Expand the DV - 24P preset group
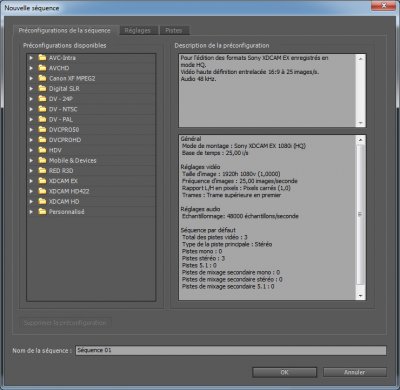The height and width of the screenshot is (390, 400). 31,99
